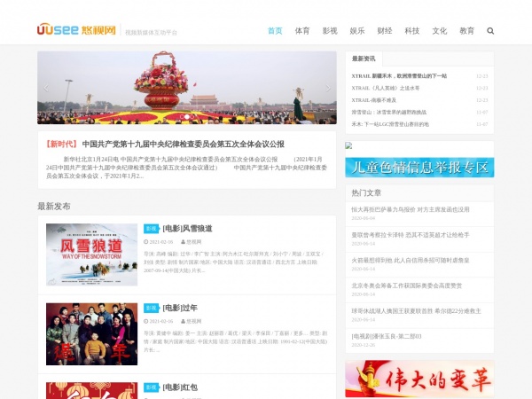Open the broken image icon above banner
This screenshot has width=532, height=399.
pos(348,145)
